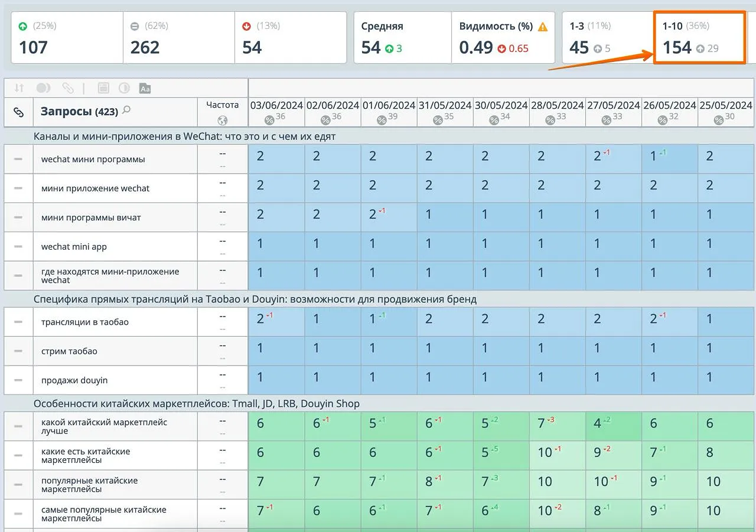This screenshot has width=756, height=532.
Task: Click the paperclip icon in the toolbar
Action: tap(68, 88)
